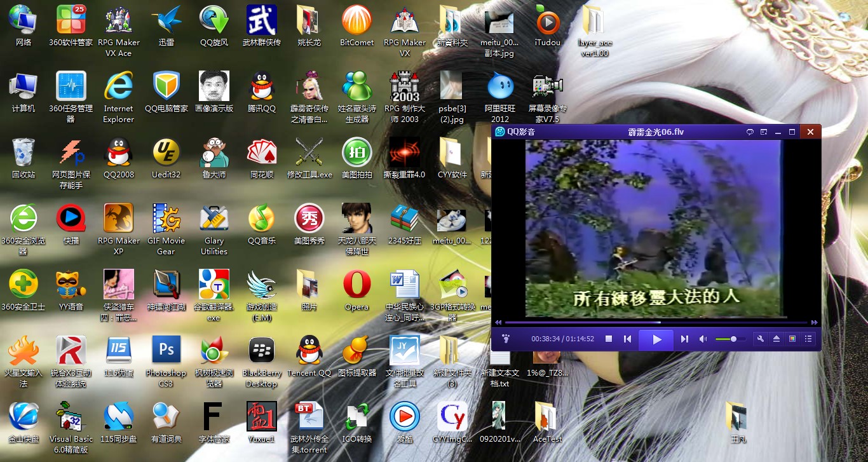Select the AceTest folder on desktop
The height and width of the screenshot is (462, 868).
pyautogui.click(x=548, y=423)
